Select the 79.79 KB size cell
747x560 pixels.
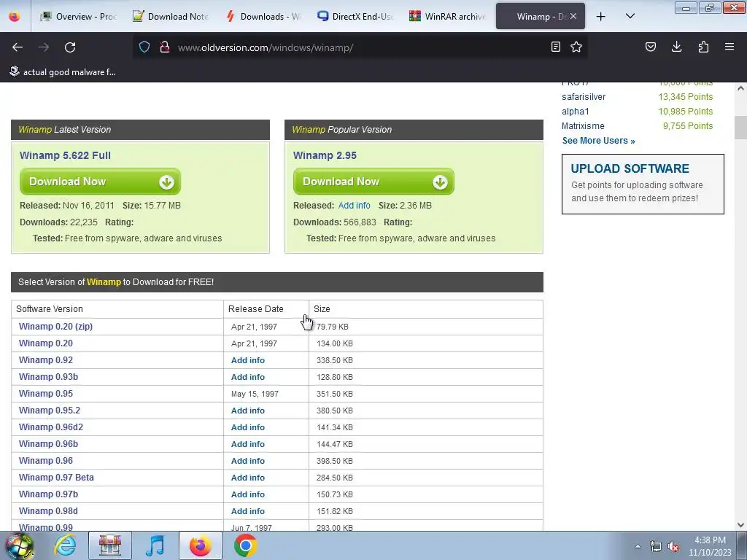(x=426, y=327)
